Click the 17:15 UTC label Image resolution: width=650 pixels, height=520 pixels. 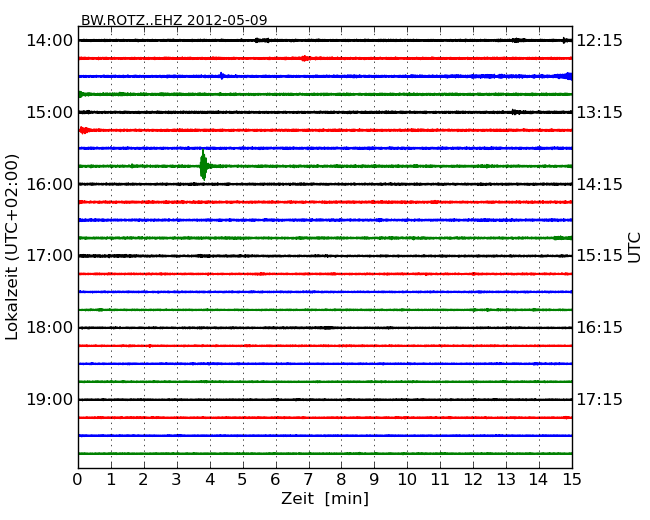pyautogui.click(x=600, y=400)
